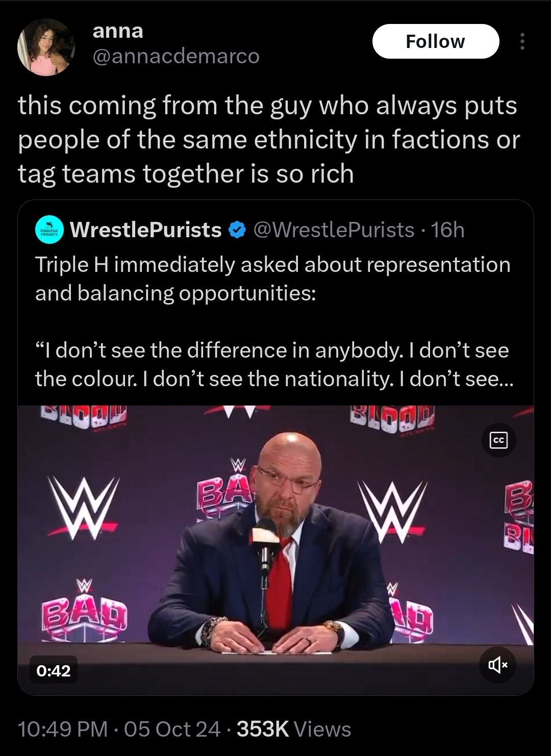Follow the anna account
The image size is (551, 756).
pos(435,41)
